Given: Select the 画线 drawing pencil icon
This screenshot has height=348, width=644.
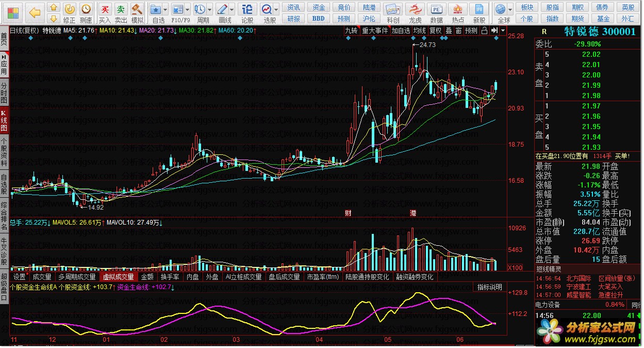Looking at the screenshot, I should pos(223,9).
